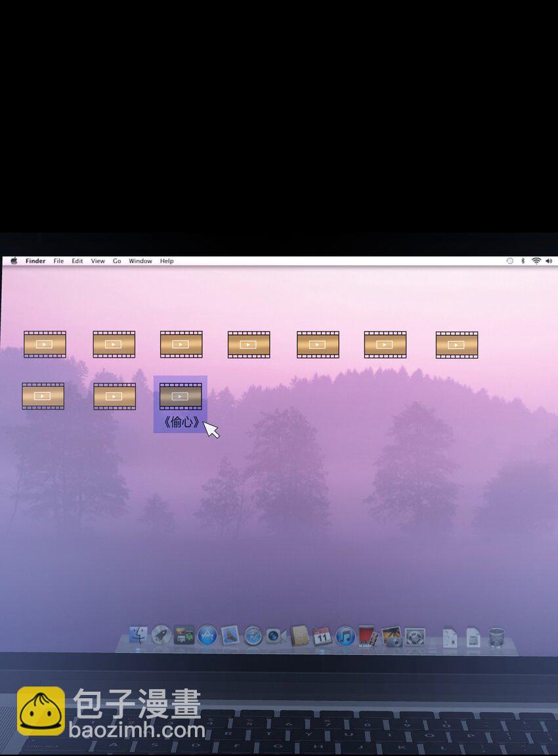This screenshot has width=558, height=756.
Task: Open the File menu
Action: tap(58, 261)
